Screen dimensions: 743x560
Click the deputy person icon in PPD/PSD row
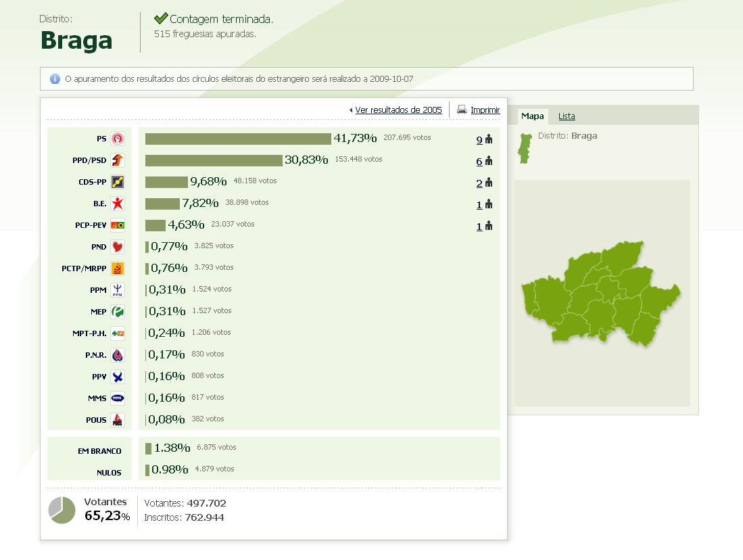click(489, 161)
